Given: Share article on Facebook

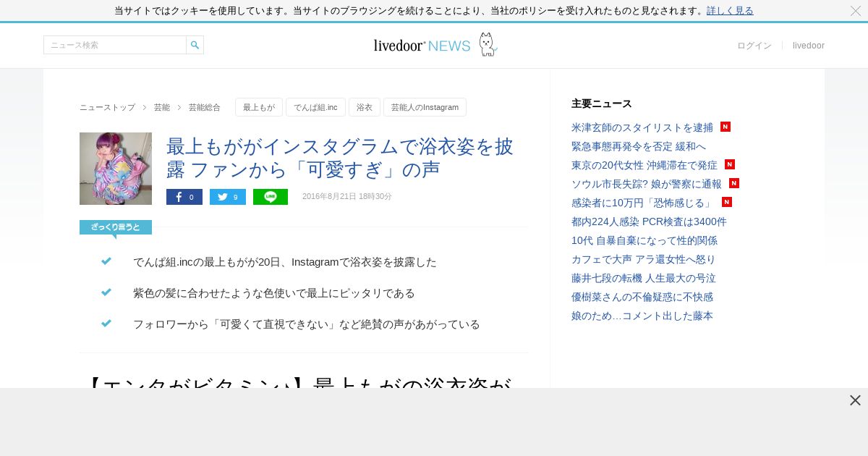Looking at the screenshot, I should pos(184,197).
